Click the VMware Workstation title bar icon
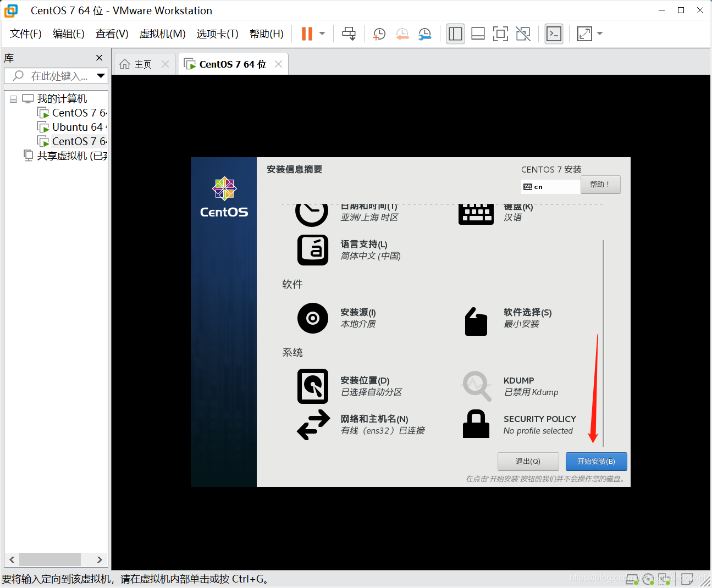 click(11, 10)
